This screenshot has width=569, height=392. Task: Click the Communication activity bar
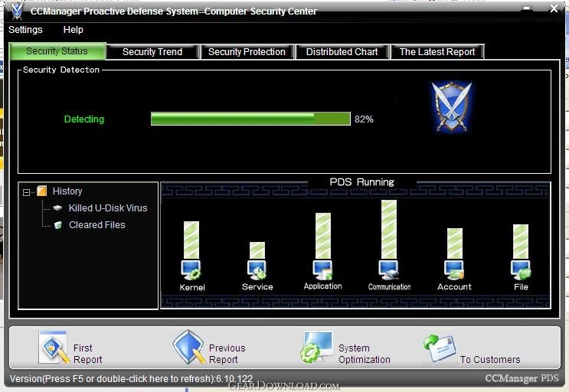click(389, 230)
